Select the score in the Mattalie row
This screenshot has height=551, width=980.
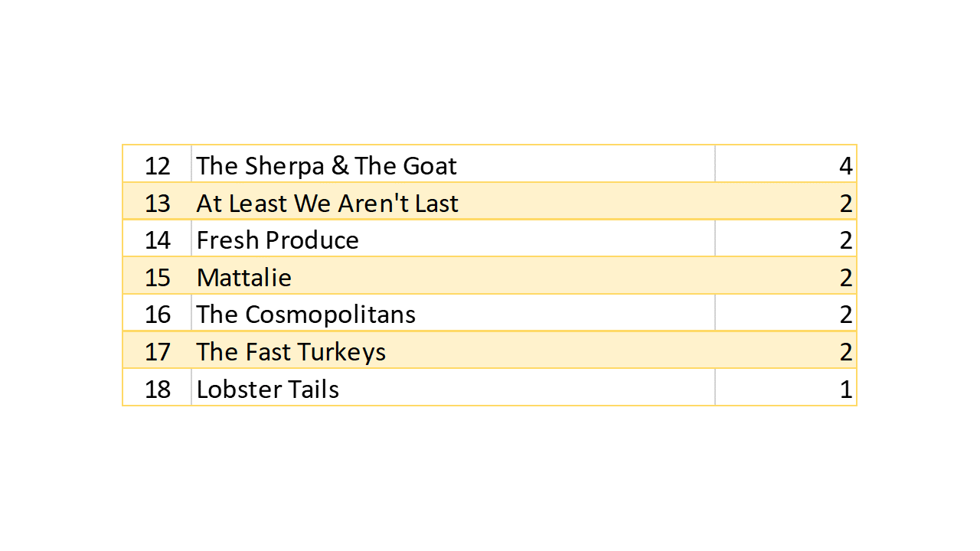(x=845, y=277)
